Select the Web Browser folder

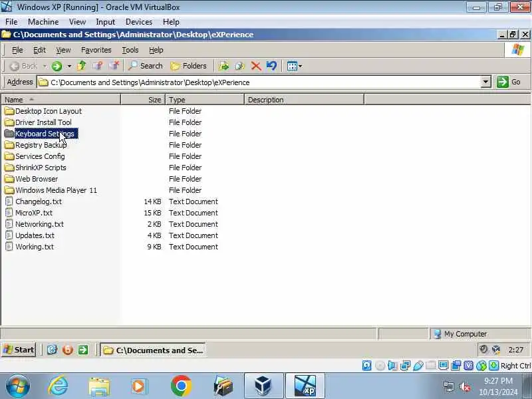31,179
